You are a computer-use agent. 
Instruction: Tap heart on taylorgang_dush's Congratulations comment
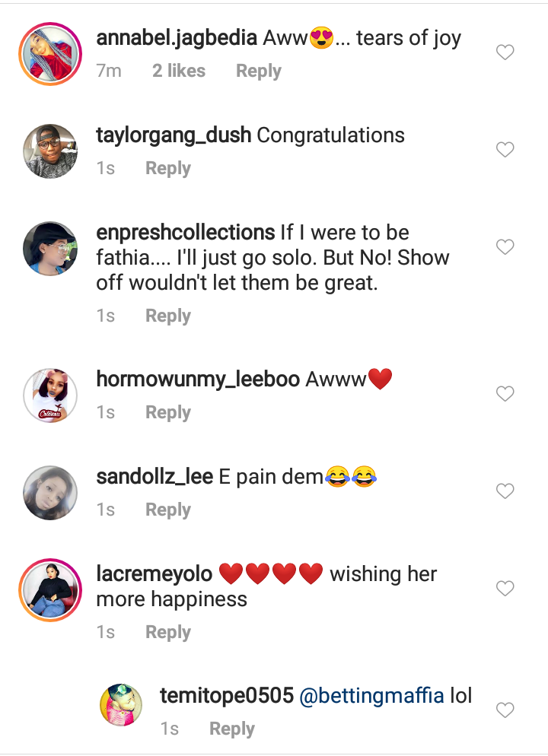coord(505,150)
